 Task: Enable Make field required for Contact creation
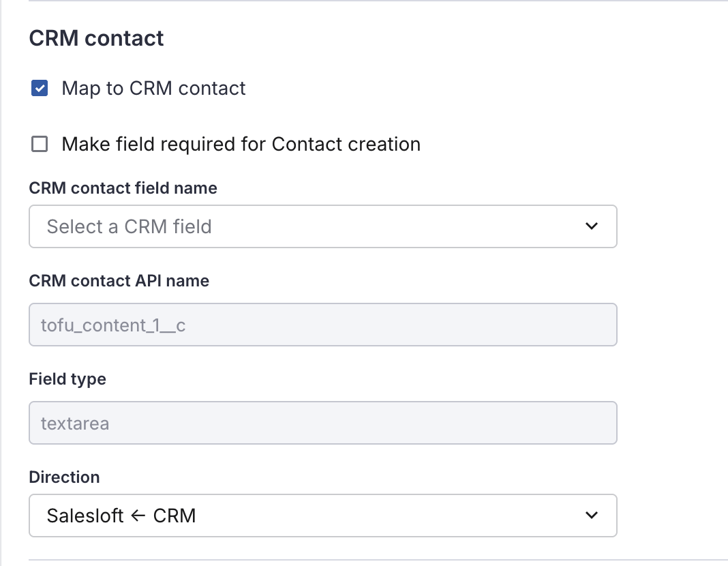[39, 144]
